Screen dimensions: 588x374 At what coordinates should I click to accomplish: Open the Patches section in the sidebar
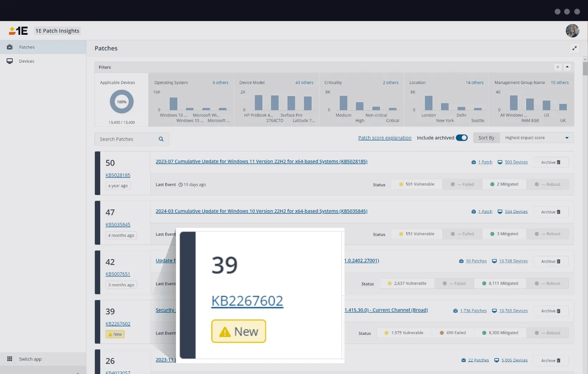[x=27, y=47]
